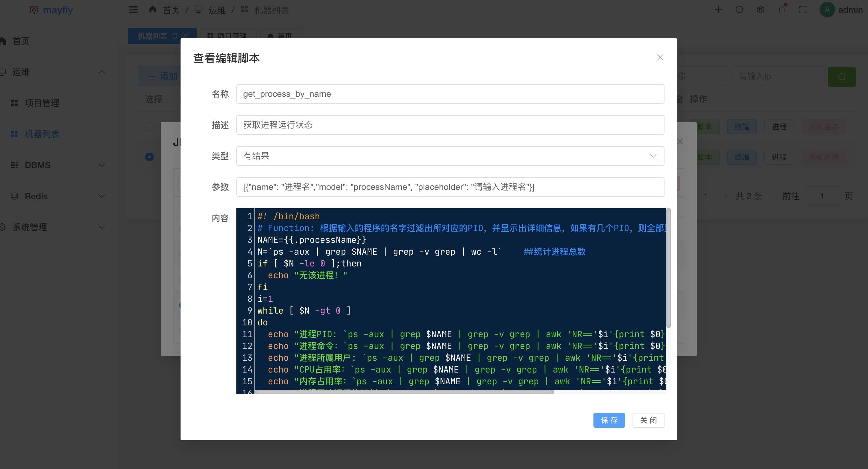868x469 pixels.
Task: Open the search icon in the header
Action: coord(739,10)
